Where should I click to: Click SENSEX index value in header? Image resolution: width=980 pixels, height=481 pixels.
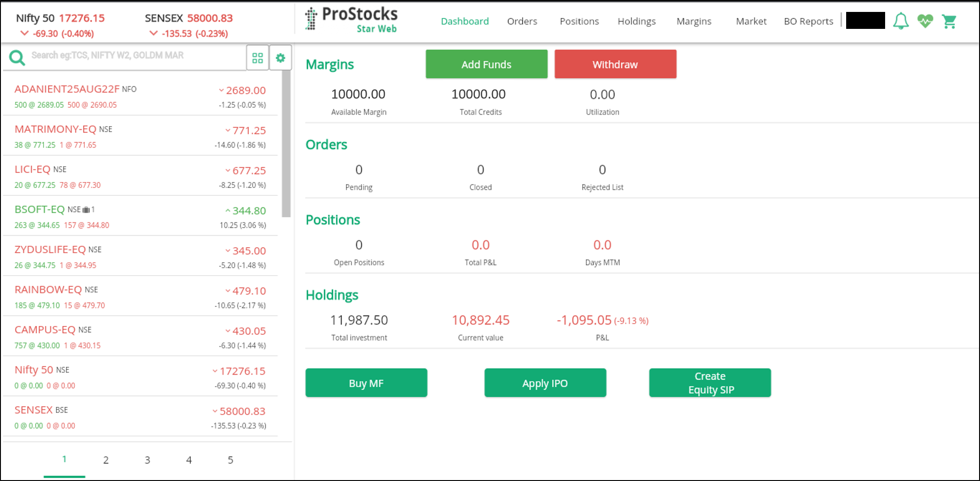click(x=210, y=18)
